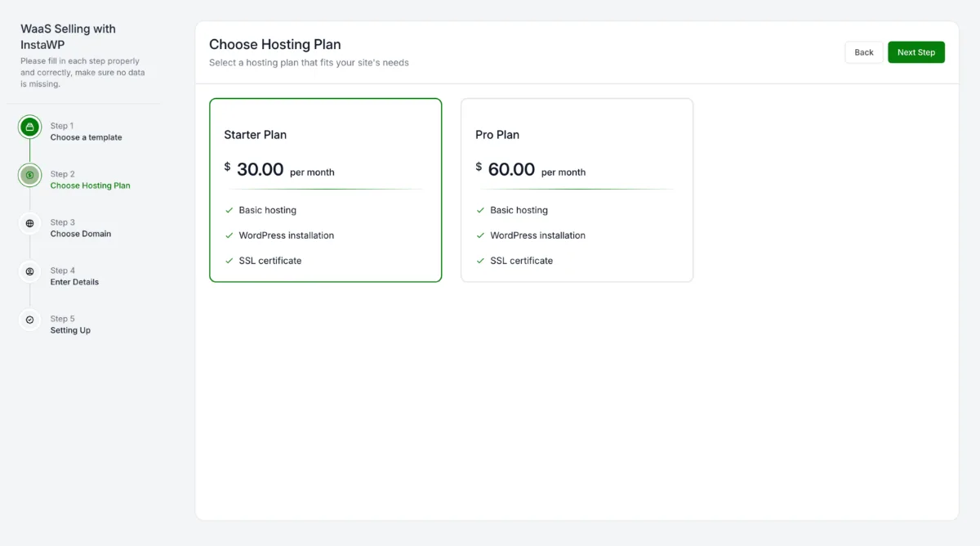This screenshot has height=546, width=980.
Task: Click Starter Plan 'per month' text
Action: (312, 172)
